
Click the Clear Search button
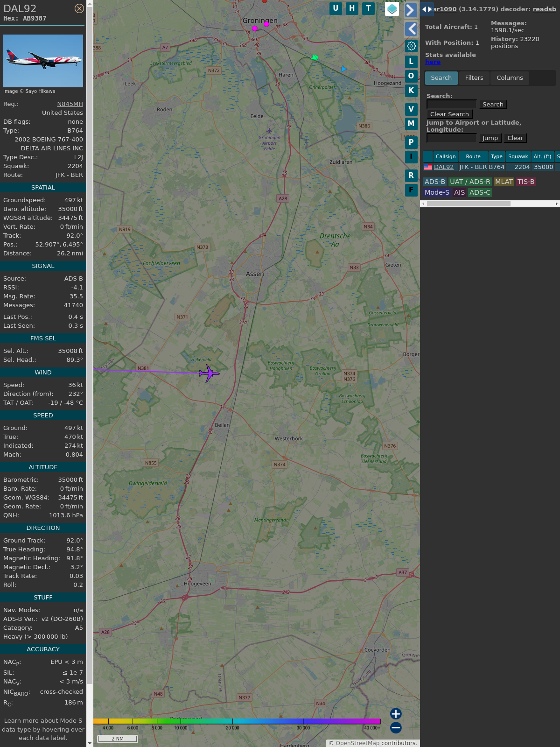pyautogui.click(x=449, y=114)
